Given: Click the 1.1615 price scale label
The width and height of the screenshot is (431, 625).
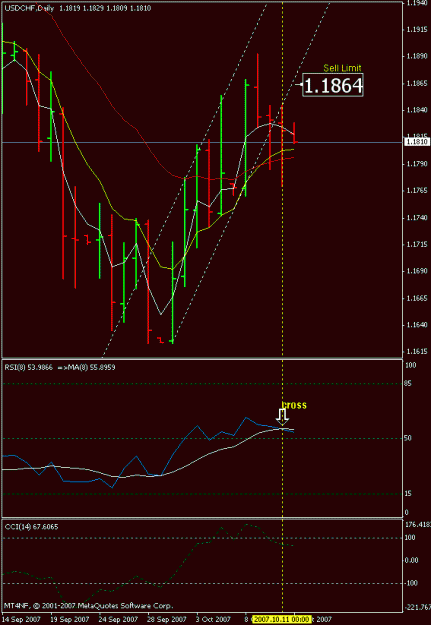Looking at the screenshot, I should click(x=418, y=352).
